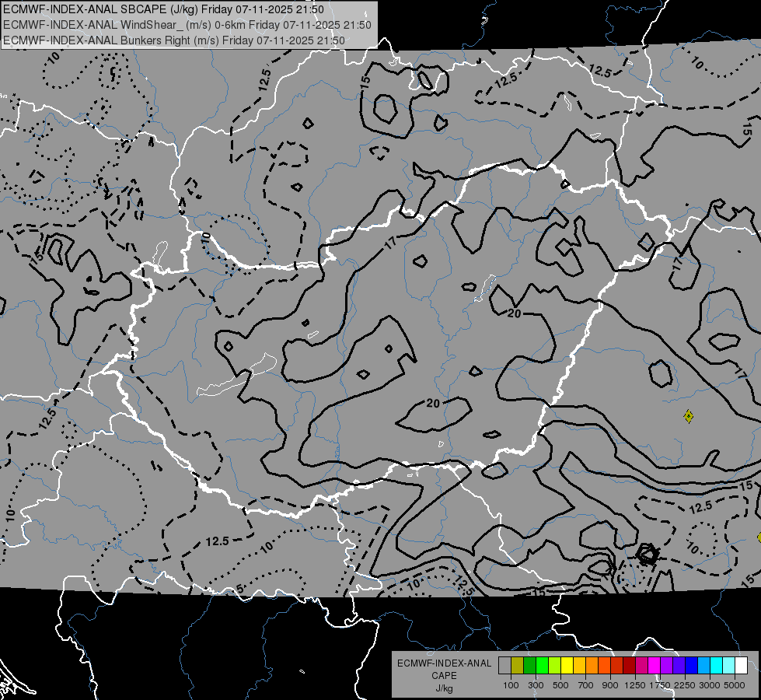Click the legend value 300

click(536, 685)
